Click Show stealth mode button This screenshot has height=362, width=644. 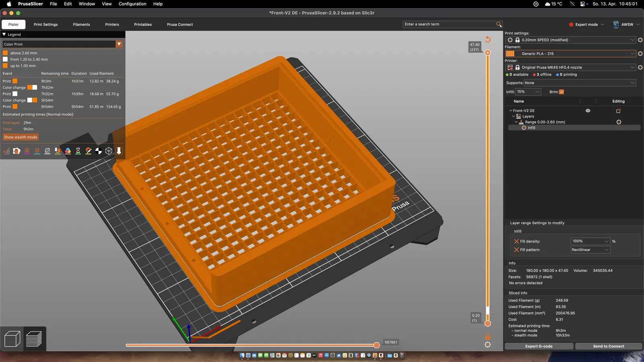click(21, 137)
